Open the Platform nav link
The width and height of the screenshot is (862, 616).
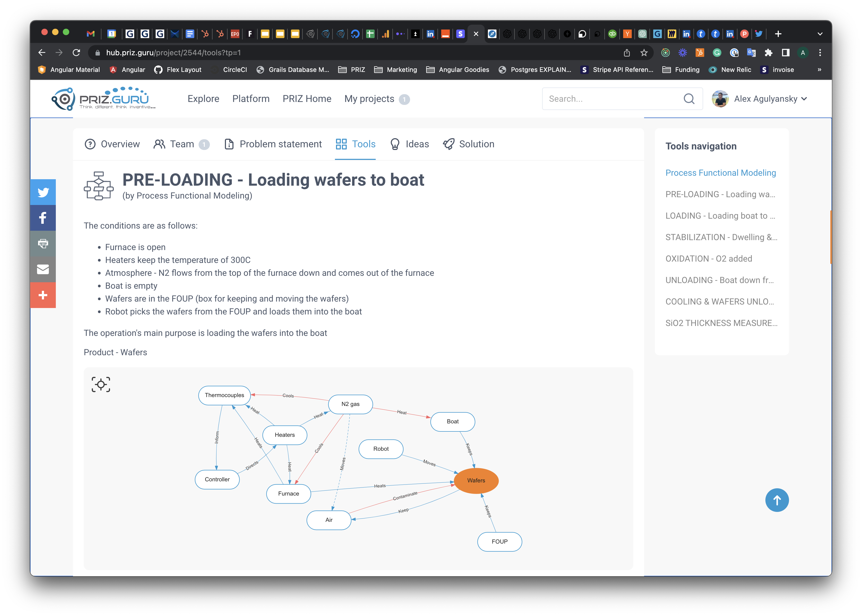coord(251,99)
